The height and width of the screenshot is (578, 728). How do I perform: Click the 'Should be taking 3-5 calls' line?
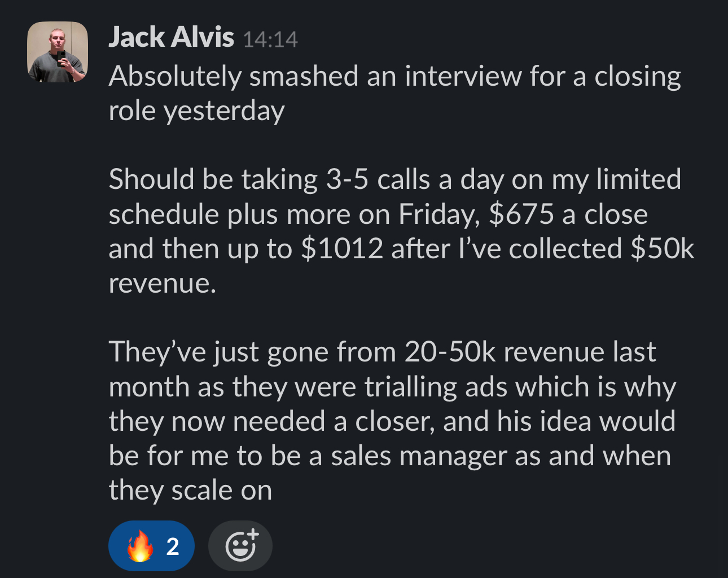coord(394,179)
